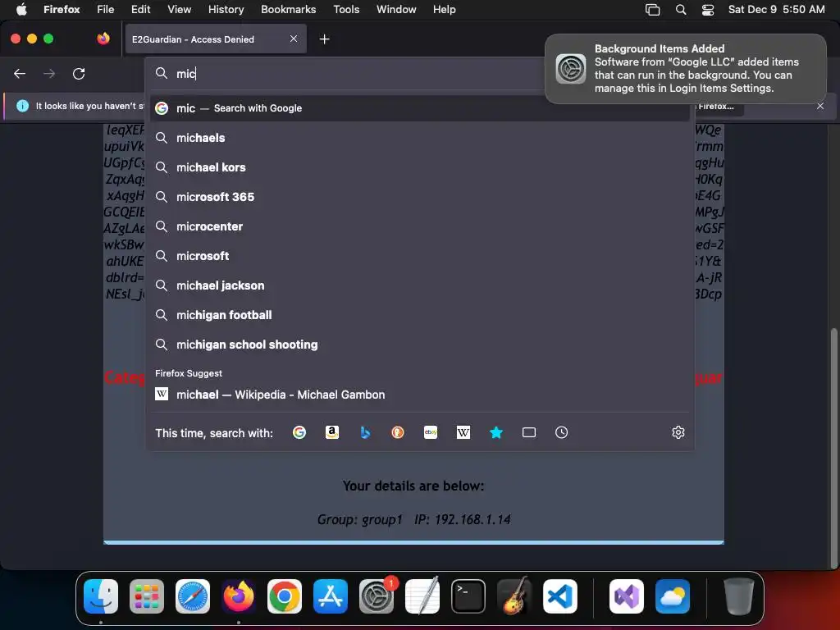
Task: Click the page vertical scrollbar
Action: pos(833,447)
